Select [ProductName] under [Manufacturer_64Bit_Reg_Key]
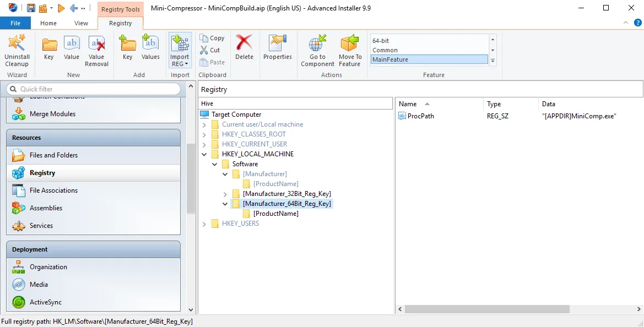This screenshot has height=327, width=644. point(275,214)
